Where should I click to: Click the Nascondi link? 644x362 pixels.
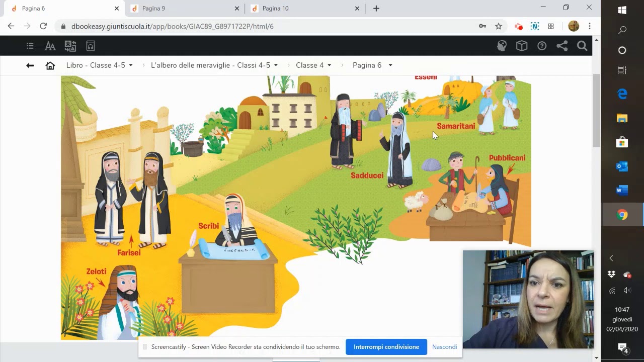444,347
